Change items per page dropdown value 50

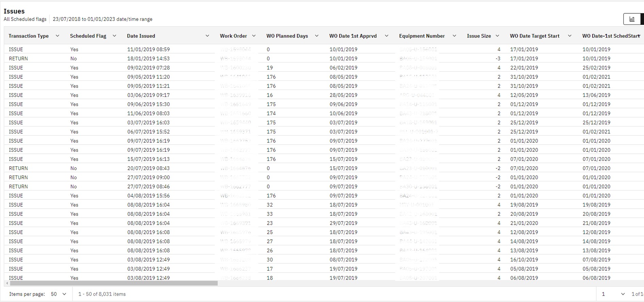coord(59,294)
